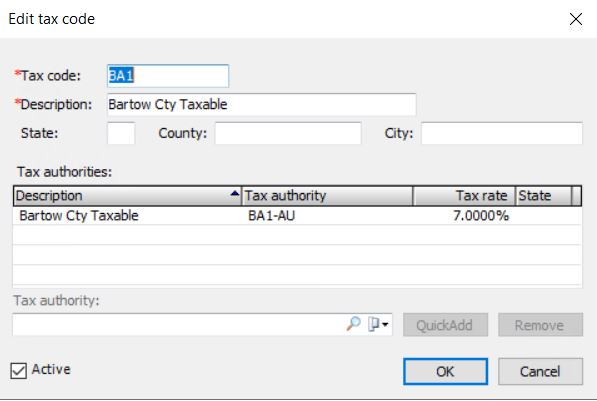
Task: Click the Tax authority lookup input field
Action: (179, 325)
